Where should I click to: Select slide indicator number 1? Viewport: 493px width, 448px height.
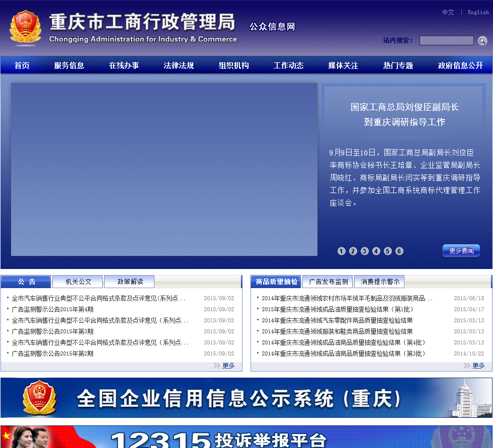coord(342,251)
